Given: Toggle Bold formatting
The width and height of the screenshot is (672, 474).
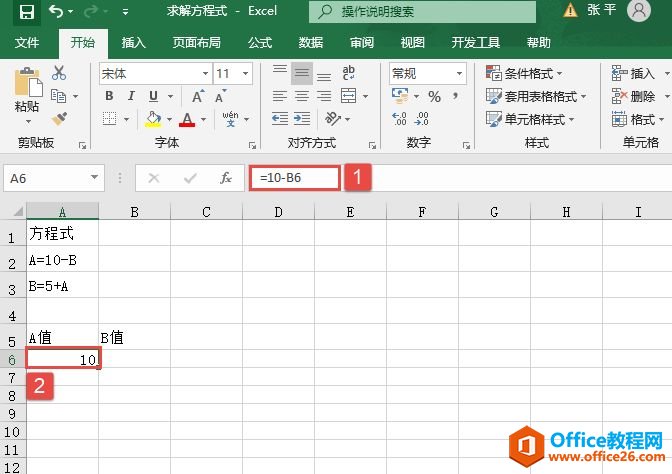Looking at the screenshot, I should 109,96.
